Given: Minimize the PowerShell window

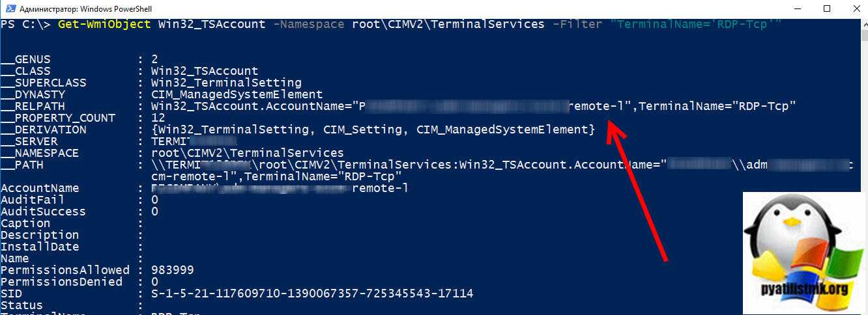Looking at the screenshot, I should 797,8.
